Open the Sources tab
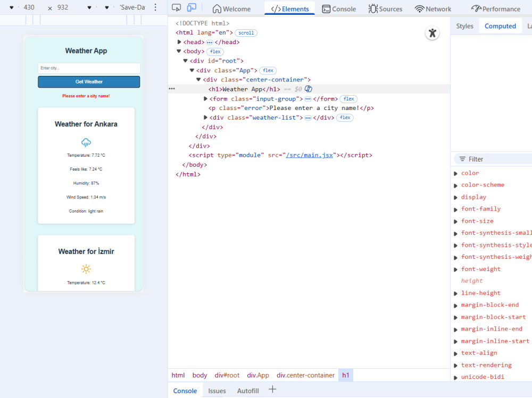This screenshot has width=532, height=398. 385,9
